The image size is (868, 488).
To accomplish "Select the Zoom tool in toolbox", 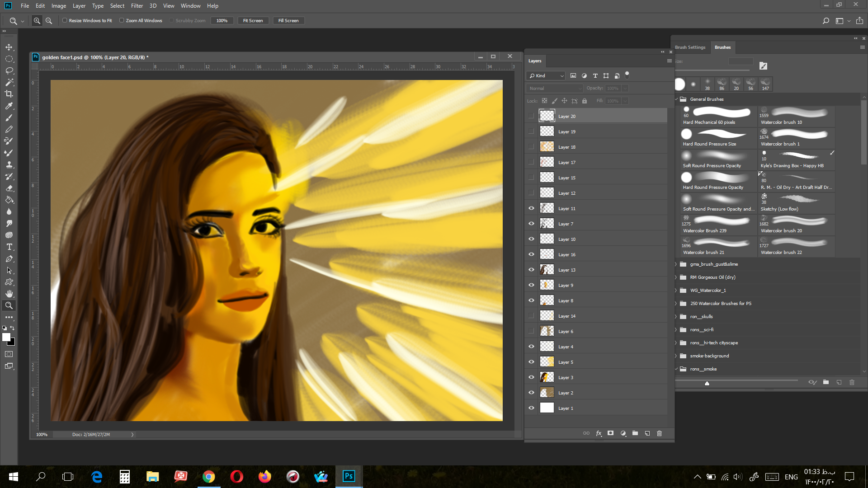I will pyautogui.click(x=9, y=305).
